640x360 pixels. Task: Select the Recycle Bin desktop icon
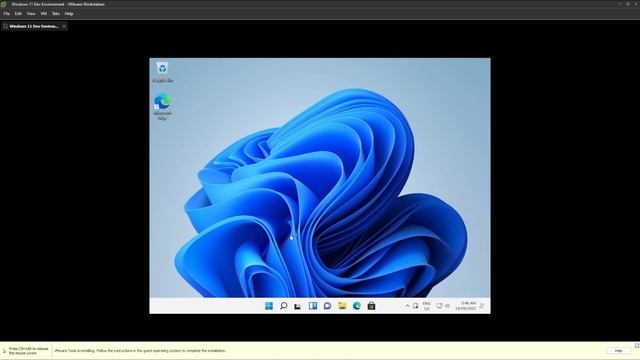(162, 72)
